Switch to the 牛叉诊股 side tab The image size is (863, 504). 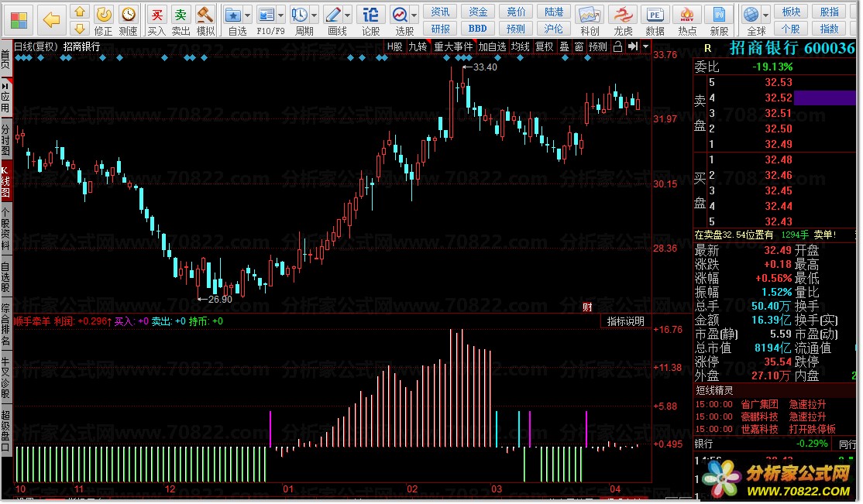[5, 378]
